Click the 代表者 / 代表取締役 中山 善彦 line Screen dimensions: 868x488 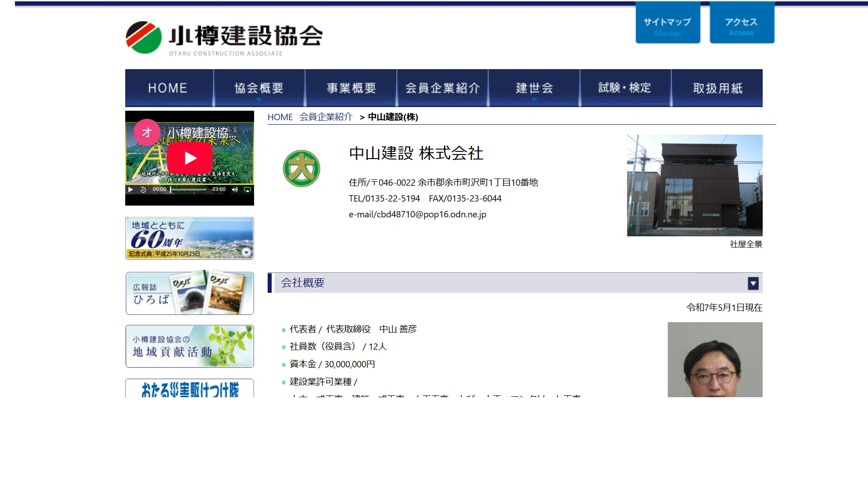coord(353,329)
